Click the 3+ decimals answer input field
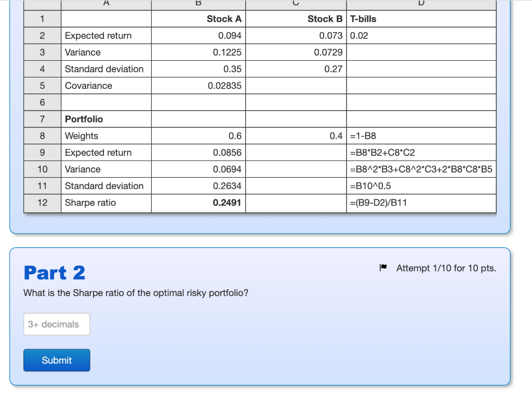Image resolution: width=532 pixels, height=415 pixels. [57, 324]
